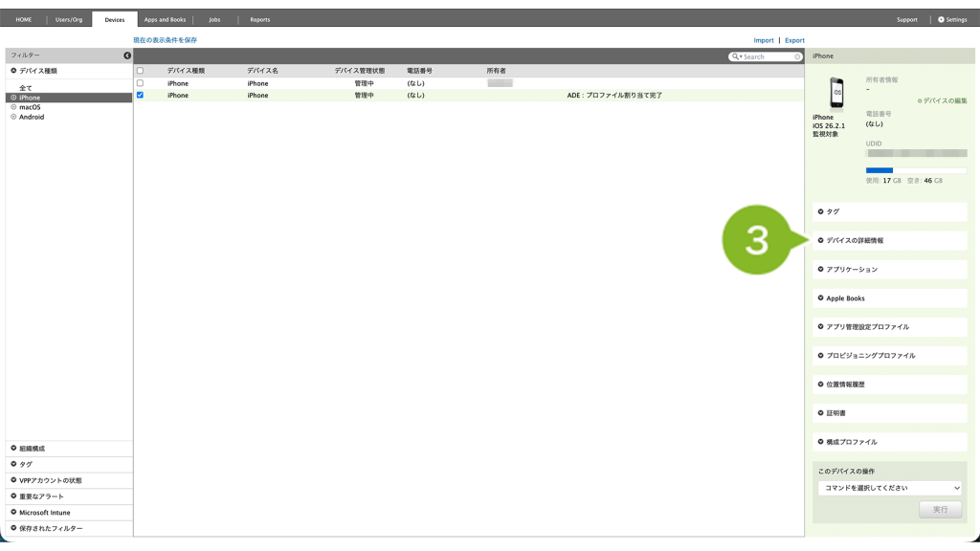The width and height of the screenshot is (980, 551).
Task: Click the iOS 26.2.1 version text
Action: pyautogui.click(x=829, y=125)
